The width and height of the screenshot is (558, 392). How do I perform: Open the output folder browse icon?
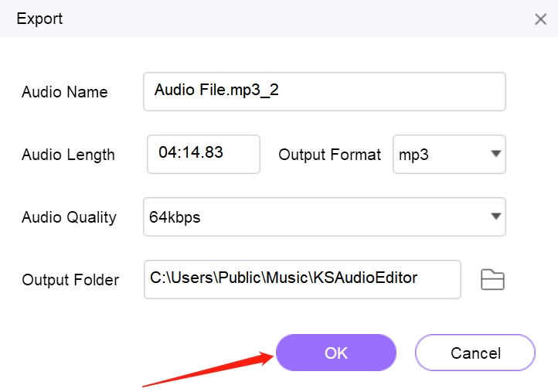pos(492,279)
